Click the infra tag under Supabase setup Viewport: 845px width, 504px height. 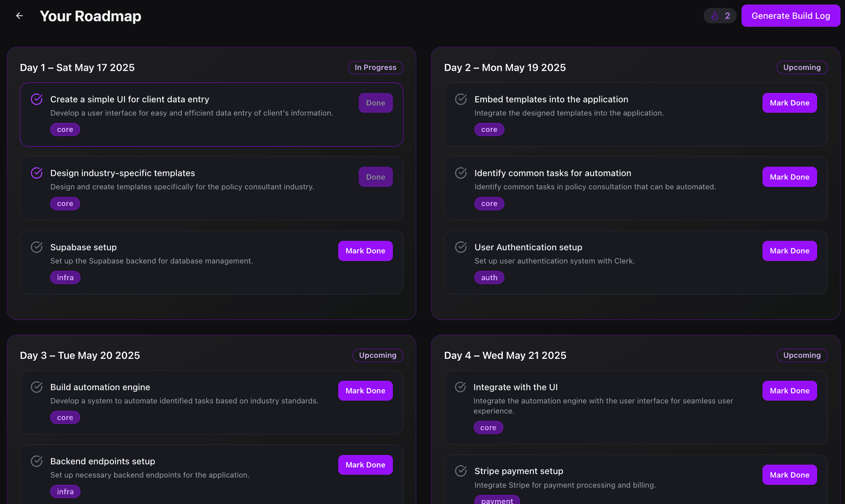click(65, 278)
